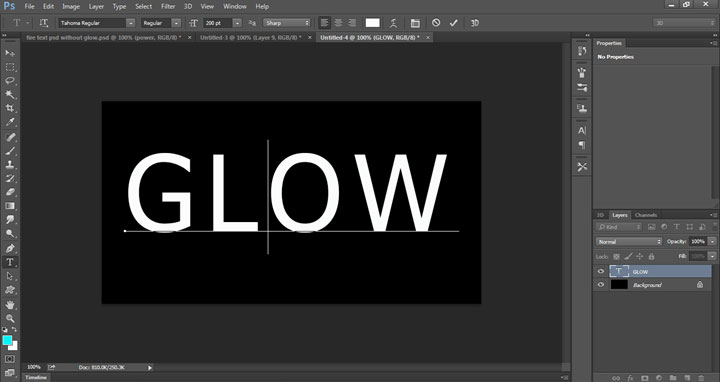Toggle text orientation icon in options bar
This screenshot has height=382, width=720.
[x=44, y=22]
